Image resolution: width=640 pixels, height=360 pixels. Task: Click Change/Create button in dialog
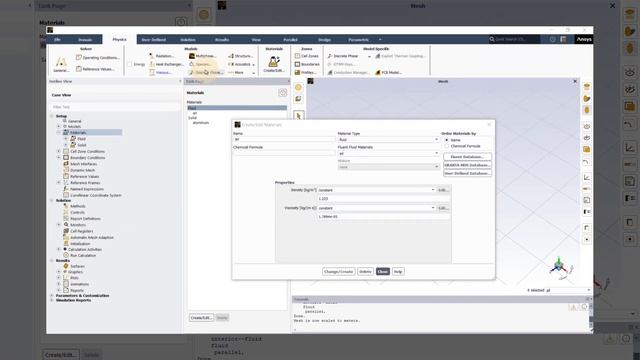click(338, 271)
